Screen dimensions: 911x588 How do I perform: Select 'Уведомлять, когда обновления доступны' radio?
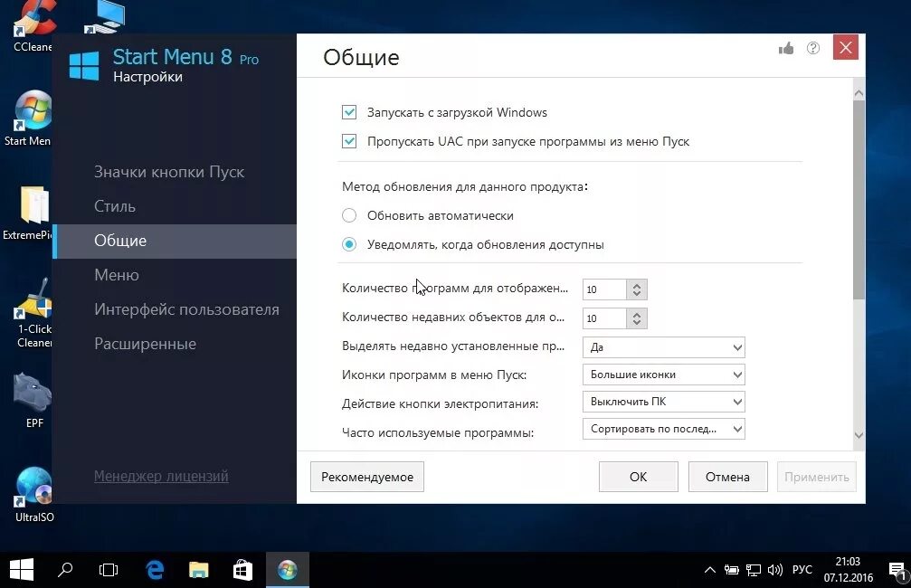coord(349,244)
